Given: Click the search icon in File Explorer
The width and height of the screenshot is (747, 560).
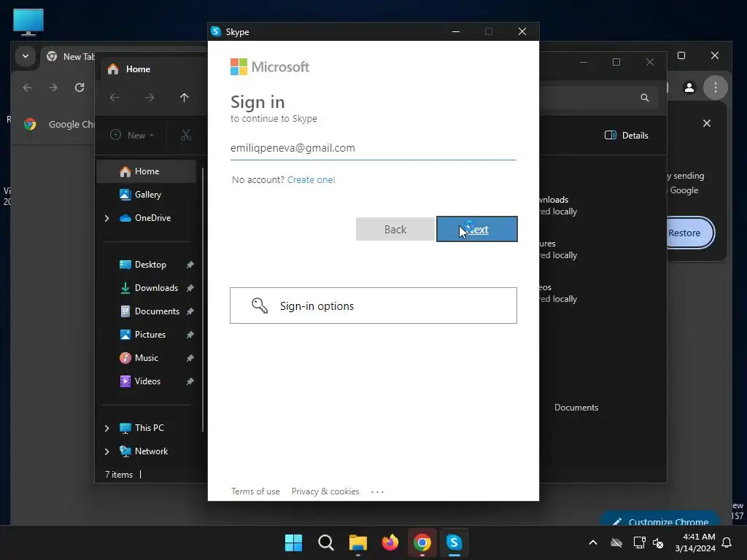Looking at the screenshot, I should tap(645, 98).
